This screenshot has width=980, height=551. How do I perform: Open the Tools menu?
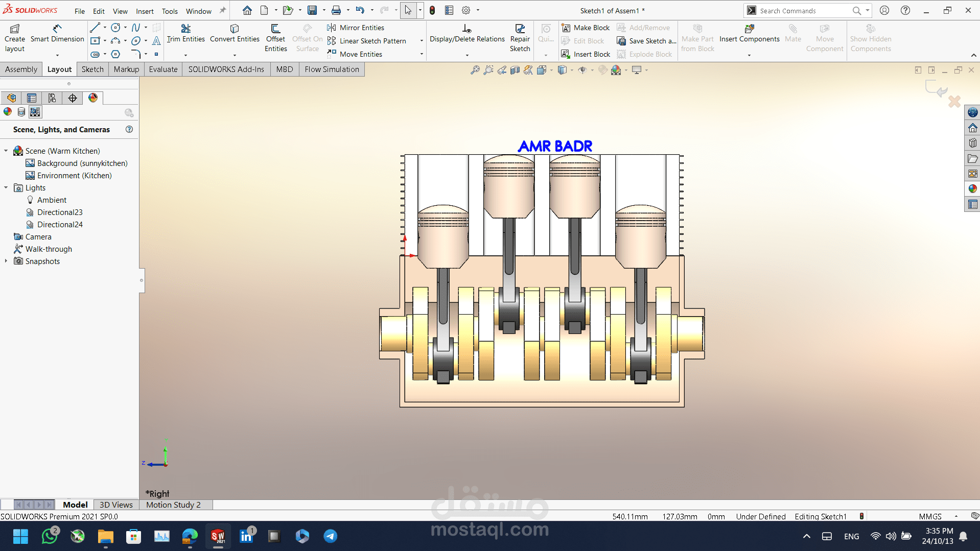point(170,11)
